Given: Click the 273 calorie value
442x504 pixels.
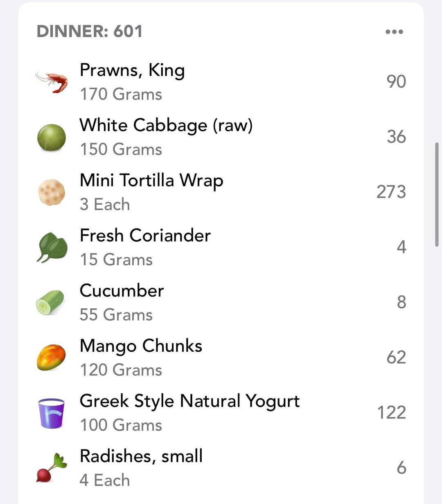Looking at the screenshot, I should pyautogui.click(x=391, y=192).
